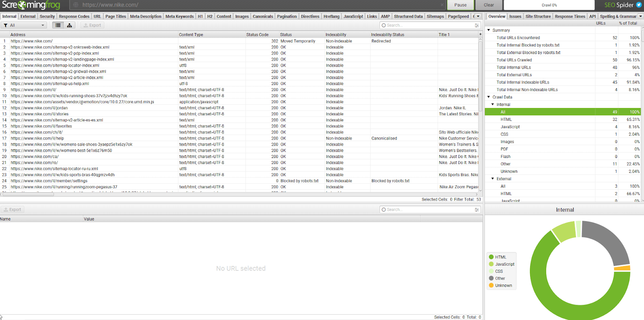Collapse the Summary section
The height and width of the screenshot is (320, 644).
point(489,30)
